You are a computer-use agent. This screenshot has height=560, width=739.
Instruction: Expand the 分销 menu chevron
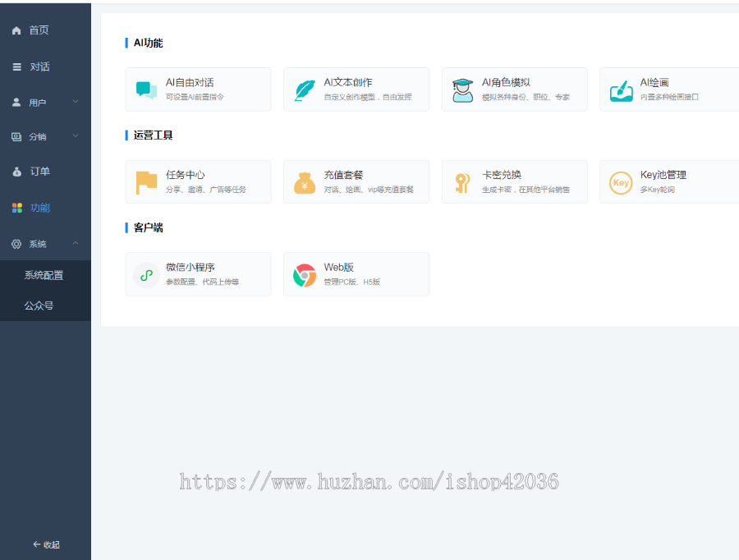(76, 135)
